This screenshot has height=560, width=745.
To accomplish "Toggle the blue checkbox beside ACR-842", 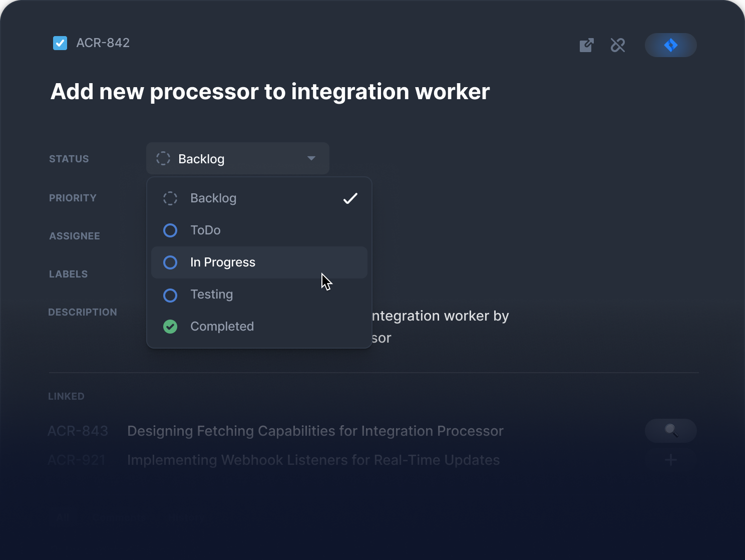I will coord(60,43).
